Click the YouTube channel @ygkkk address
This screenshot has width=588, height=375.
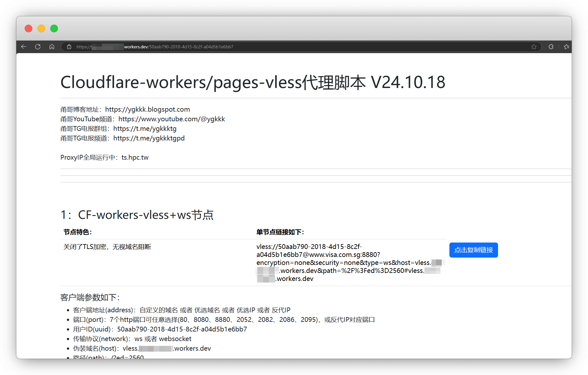pos(172,119)
